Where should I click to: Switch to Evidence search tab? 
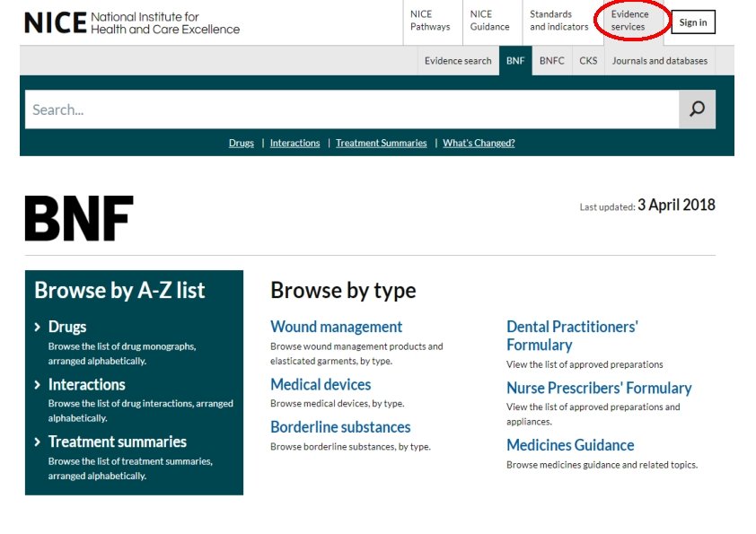click(458, 61)
